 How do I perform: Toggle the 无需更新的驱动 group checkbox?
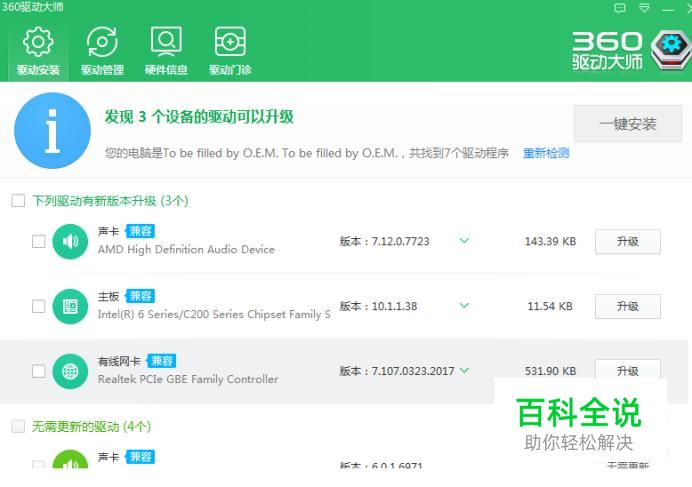pos(18,426)
